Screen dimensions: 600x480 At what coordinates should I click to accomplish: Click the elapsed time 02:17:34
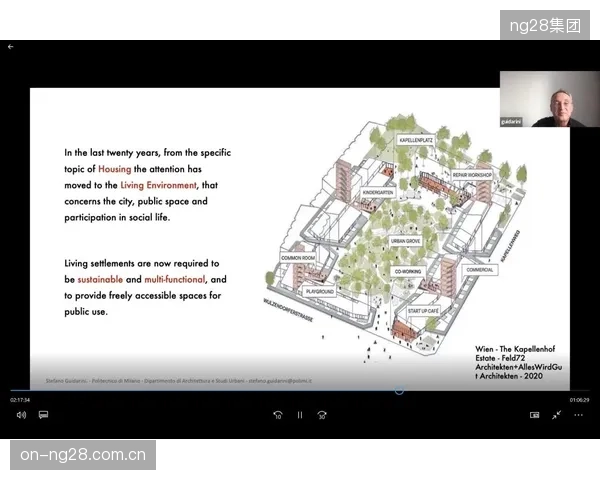coord(20,400)
